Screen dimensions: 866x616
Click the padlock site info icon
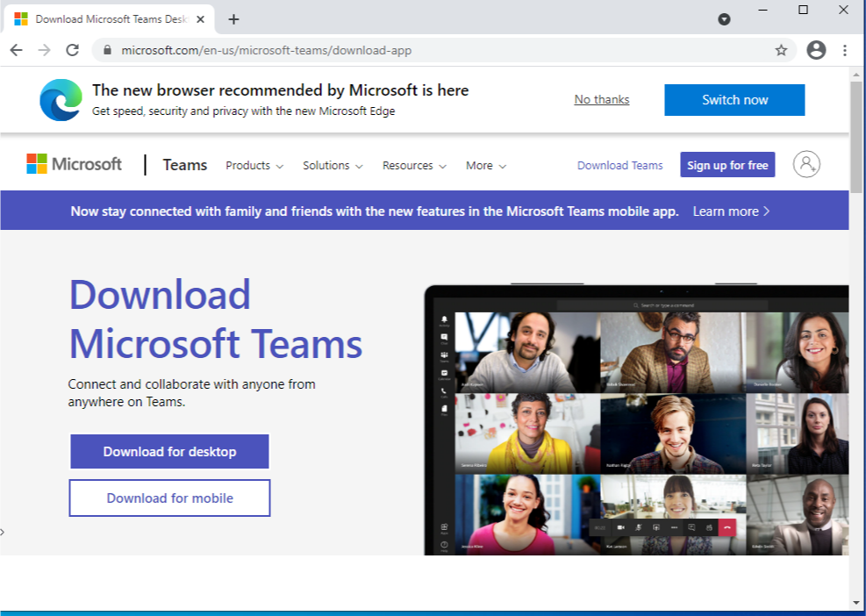(108, 50)
